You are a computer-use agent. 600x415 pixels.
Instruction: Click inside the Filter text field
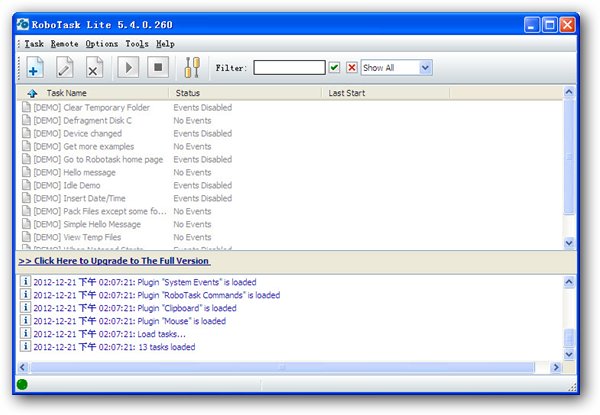(288, 68)
